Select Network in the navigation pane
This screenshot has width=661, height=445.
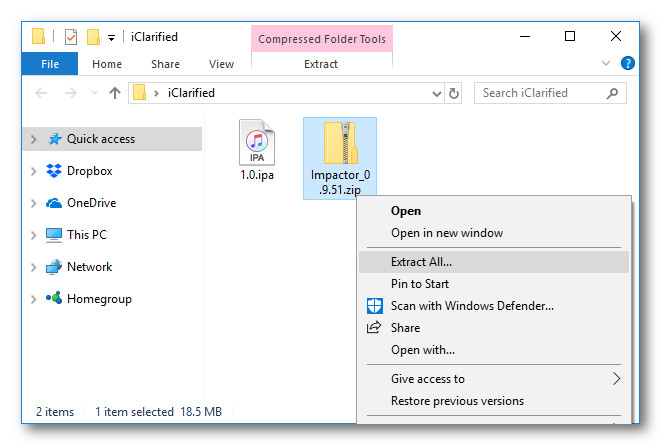89,267
